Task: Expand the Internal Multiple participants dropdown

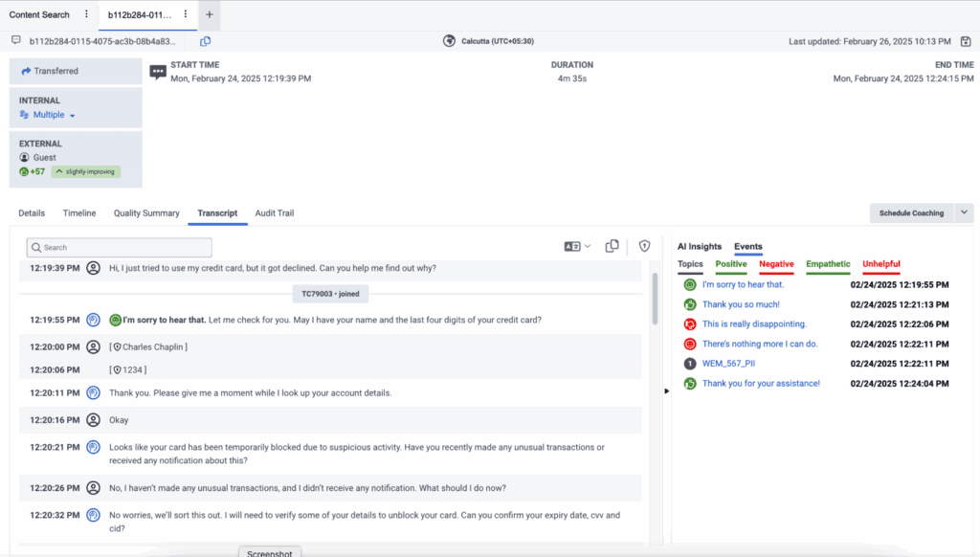Action: pos(48,114)
